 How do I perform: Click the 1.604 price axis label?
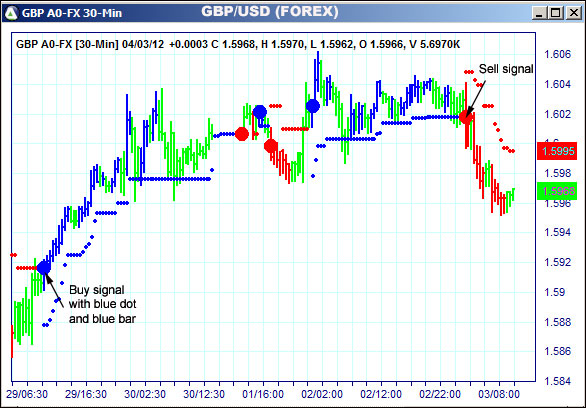[x=558, y=84]
